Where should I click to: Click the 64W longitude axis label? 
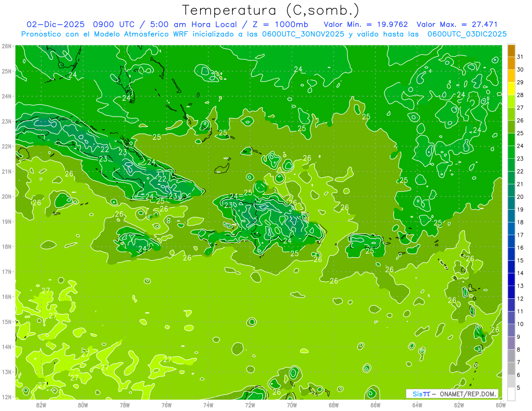click(x=417, y=405)
